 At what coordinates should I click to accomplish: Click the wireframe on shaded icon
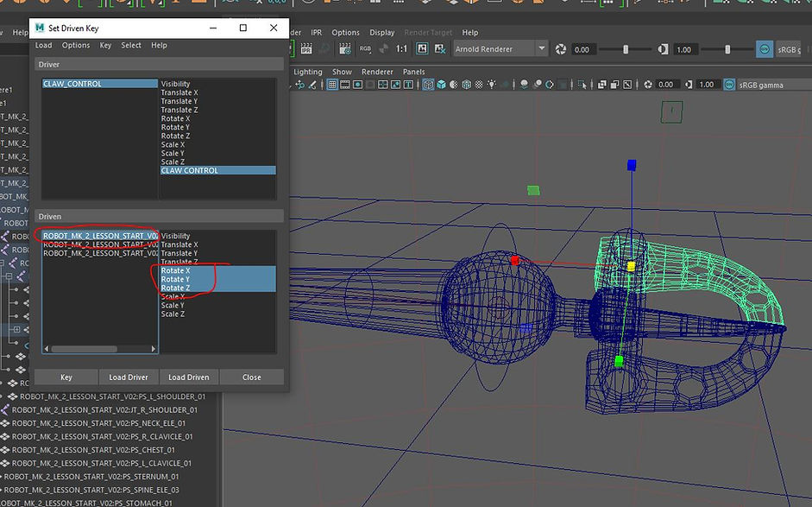[x=467, y=85]
